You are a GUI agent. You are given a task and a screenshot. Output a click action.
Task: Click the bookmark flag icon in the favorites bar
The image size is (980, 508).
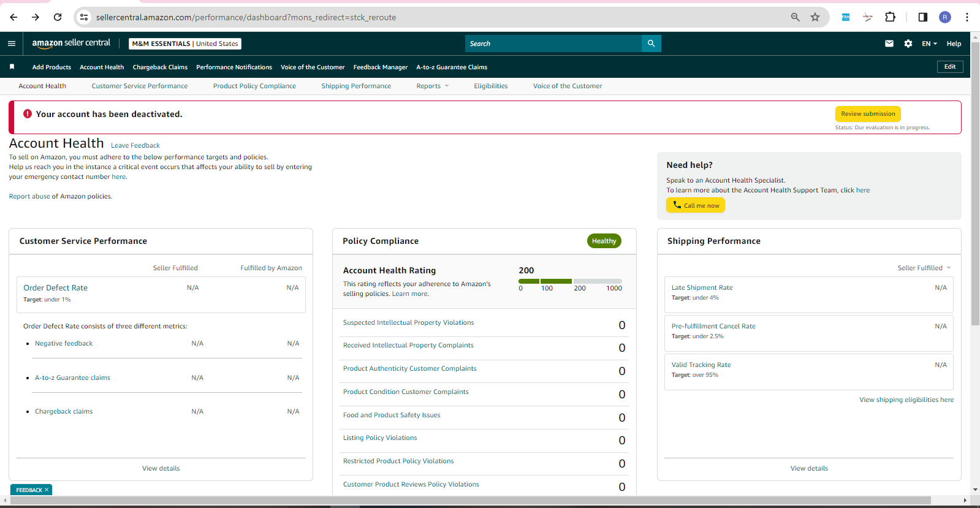(12, 67)
